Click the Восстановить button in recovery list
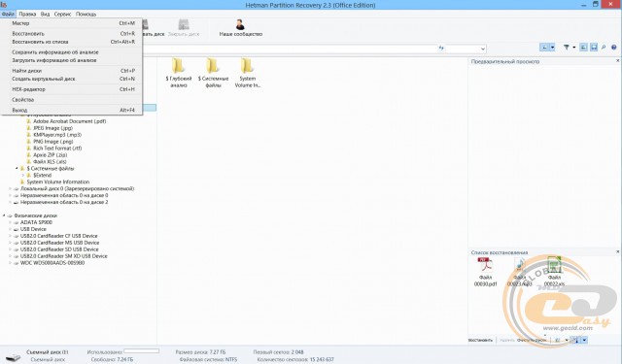The height and width of the screenshot is (364, 622). pyautogui.click(x=480, y=341)
